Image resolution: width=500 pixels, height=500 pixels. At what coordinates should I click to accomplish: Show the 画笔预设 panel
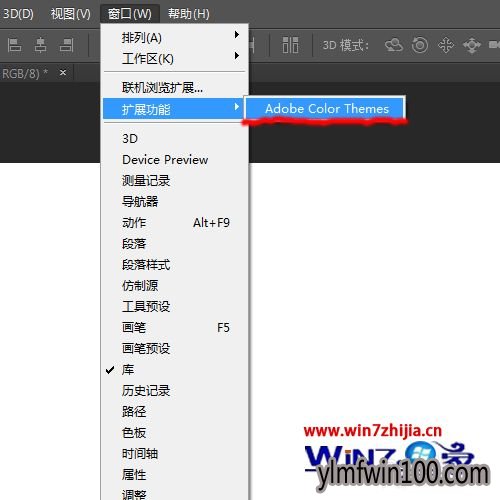[176, 348]
